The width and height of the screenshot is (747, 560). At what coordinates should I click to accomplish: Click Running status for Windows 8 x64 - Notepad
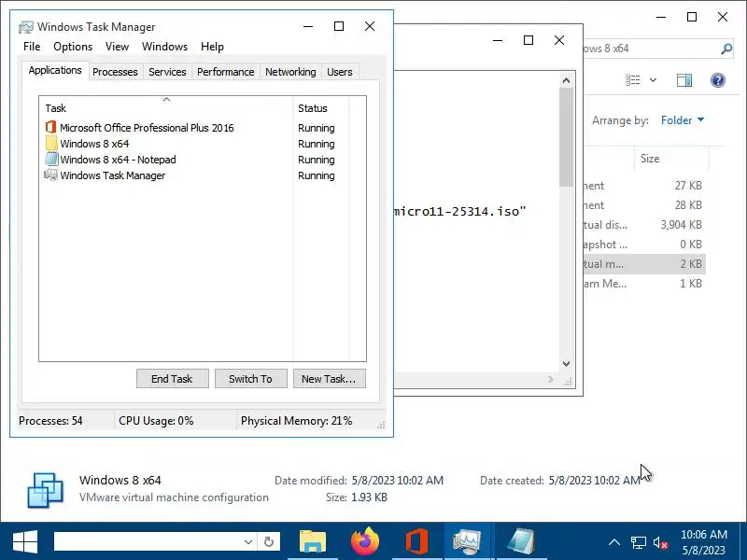point(317,160)
